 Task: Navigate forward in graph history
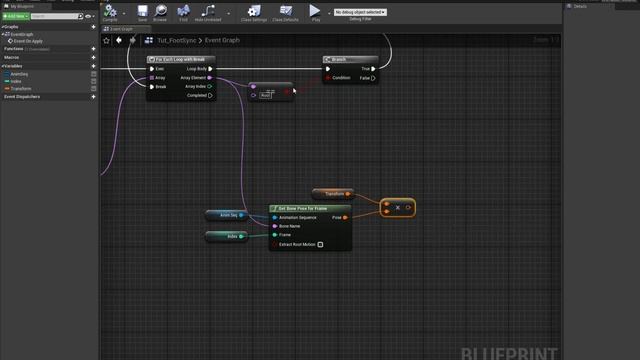pyautogui.click(x=132, y=40)
